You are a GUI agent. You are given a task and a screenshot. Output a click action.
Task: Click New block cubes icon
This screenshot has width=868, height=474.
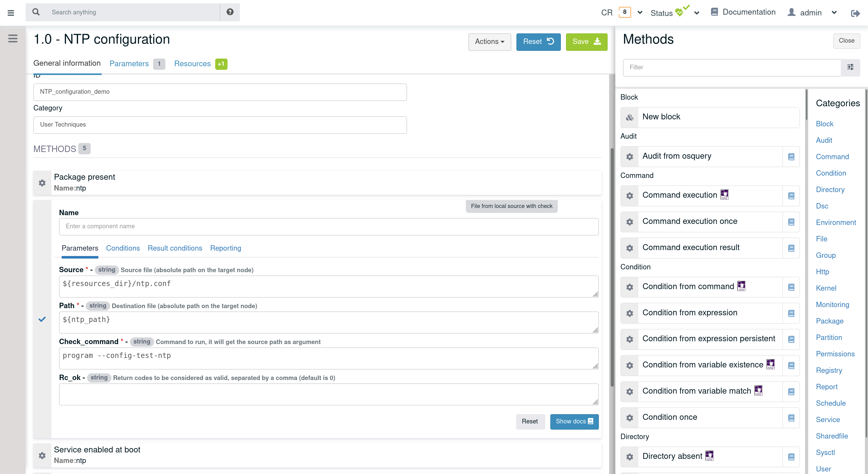click(x=629, y=117)
